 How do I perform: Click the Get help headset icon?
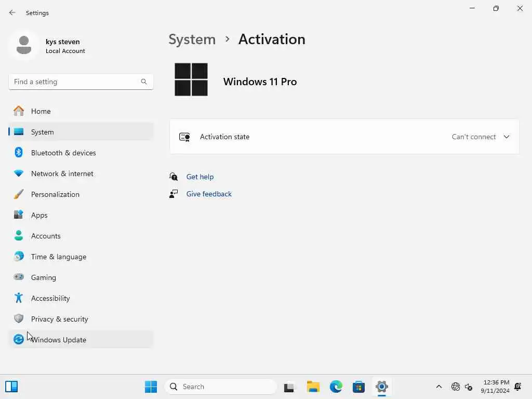pyautogui.click(x=174, y=177)
